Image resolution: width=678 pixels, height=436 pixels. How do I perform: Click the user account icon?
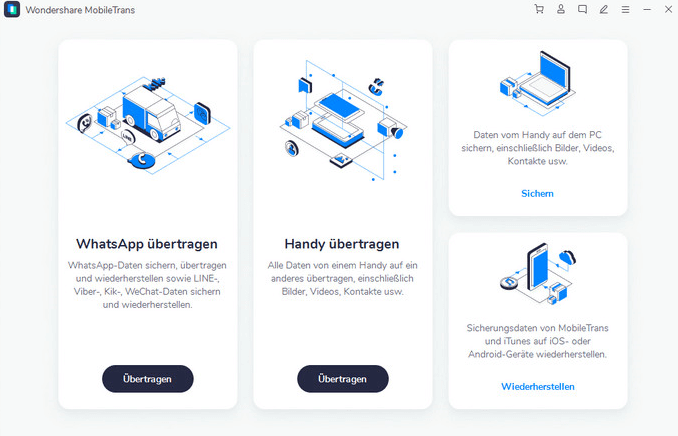pos(561,9)
